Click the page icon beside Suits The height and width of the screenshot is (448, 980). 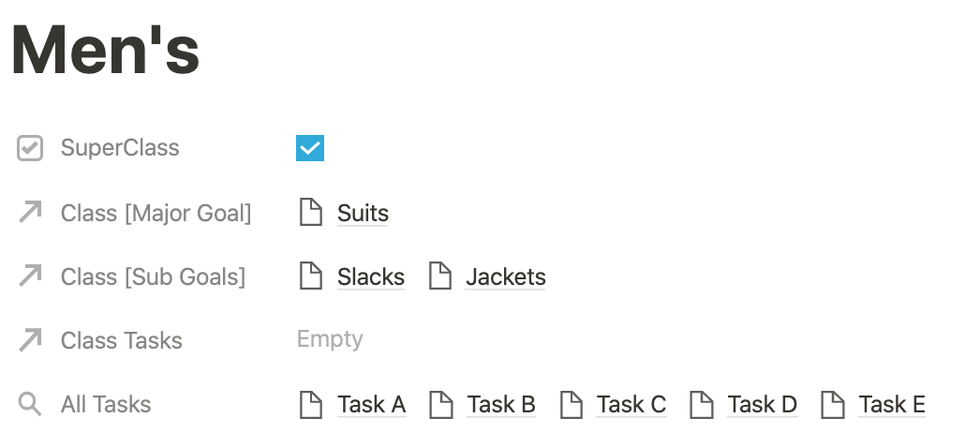[311, 213]
